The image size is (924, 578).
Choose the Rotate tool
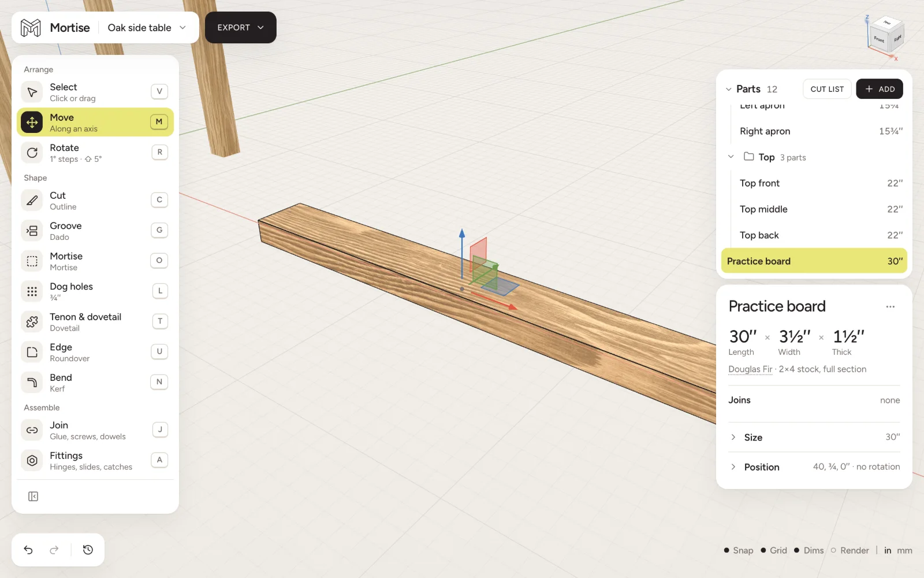coord(95,153)
